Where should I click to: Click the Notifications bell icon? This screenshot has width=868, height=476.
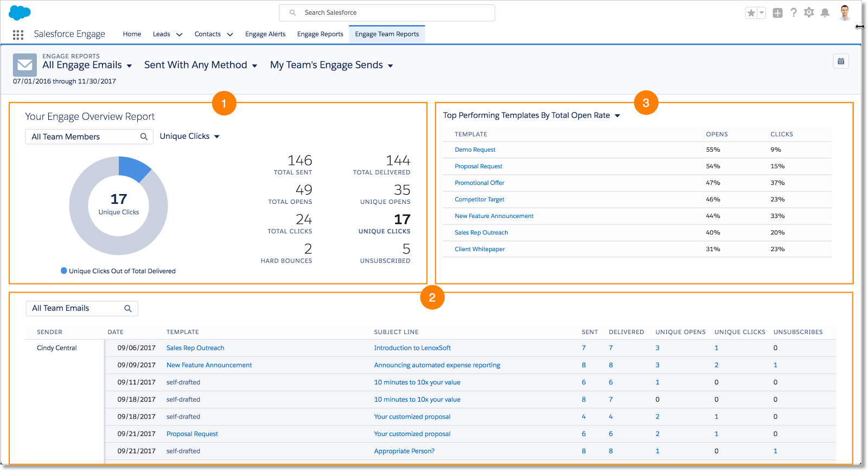click(825, 13)
